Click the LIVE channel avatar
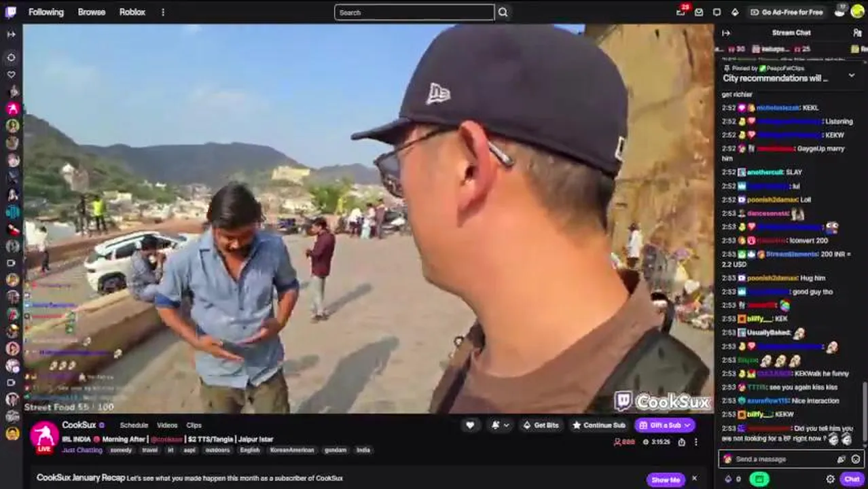 pos(44,437)
